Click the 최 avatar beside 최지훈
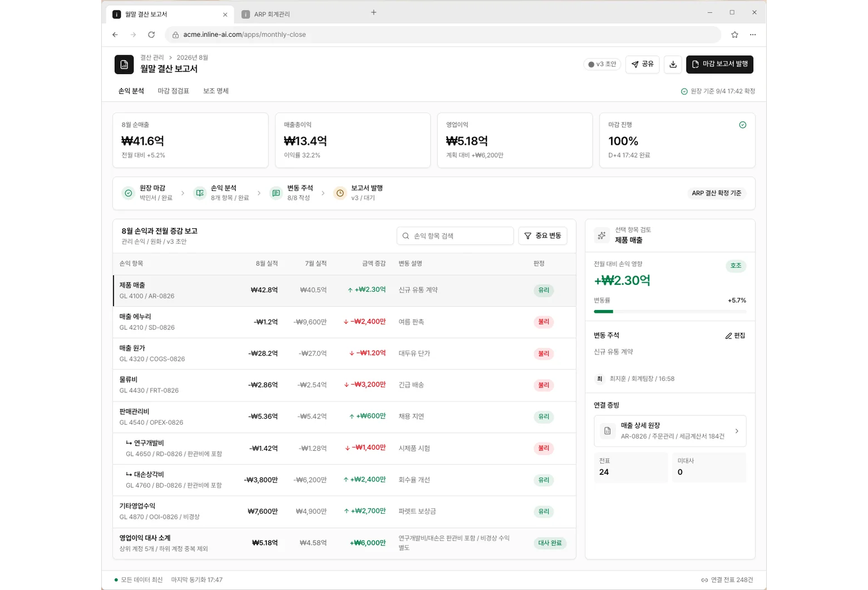Image resolution: width=868 pixels, height=590 pixels. pyautogui.click(x=600, y=378)
